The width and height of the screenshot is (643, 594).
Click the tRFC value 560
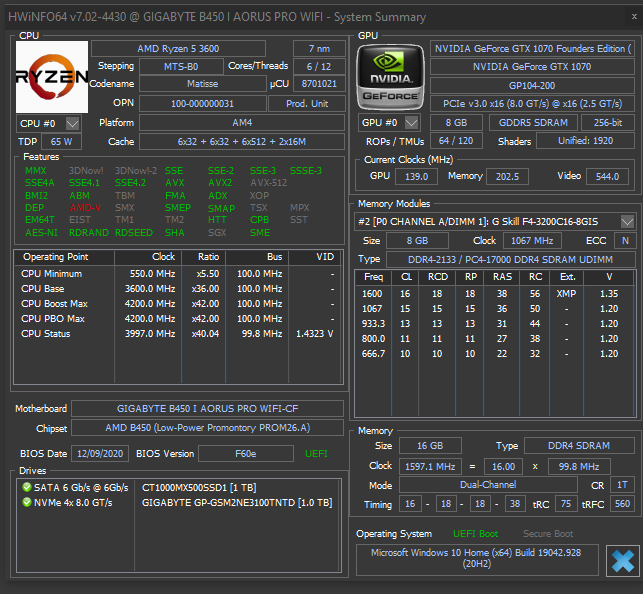coord(622,504)
